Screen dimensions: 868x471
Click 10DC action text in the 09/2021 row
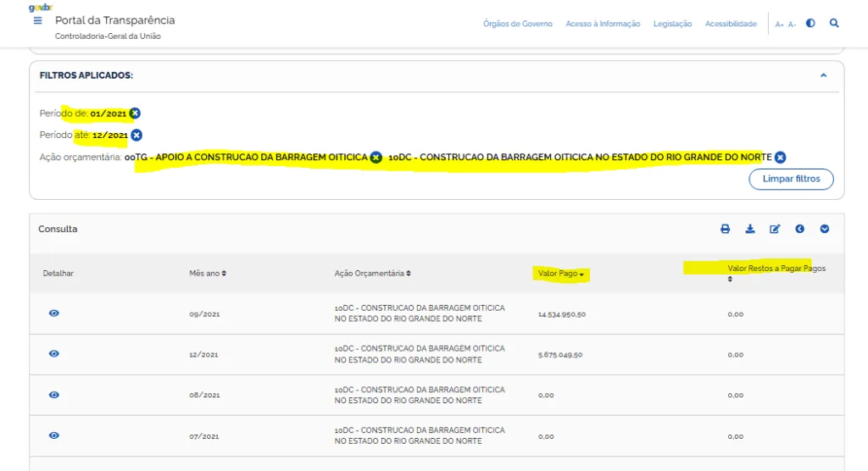coord(420,313)
